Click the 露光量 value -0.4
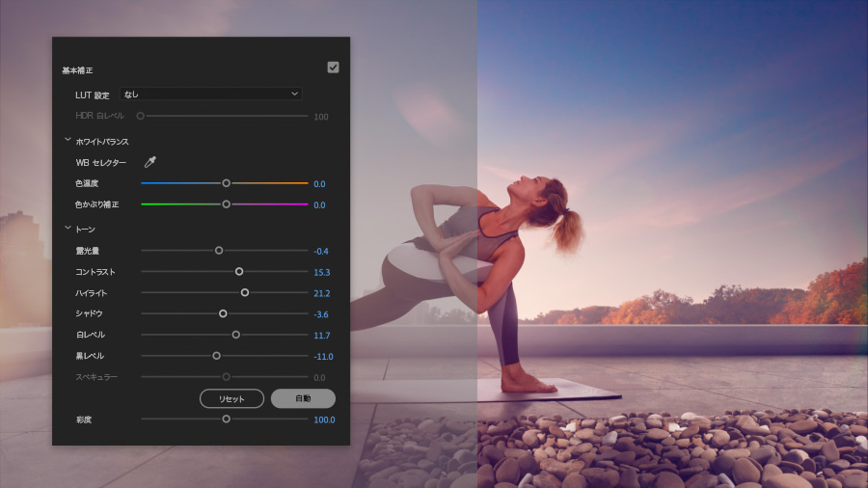 [x=321, y=251]
